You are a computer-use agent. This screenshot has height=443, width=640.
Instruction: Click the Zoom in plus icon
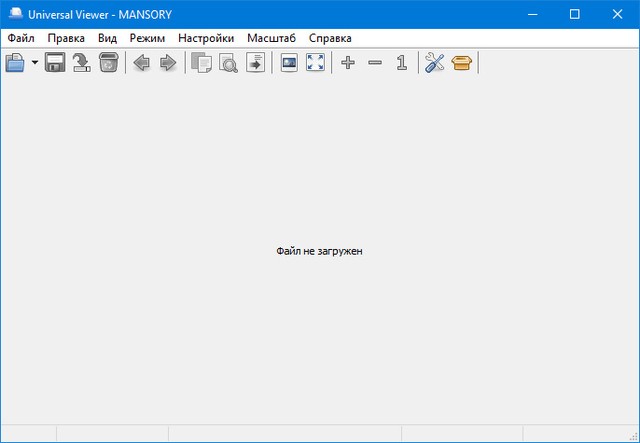tap(348, 63)
